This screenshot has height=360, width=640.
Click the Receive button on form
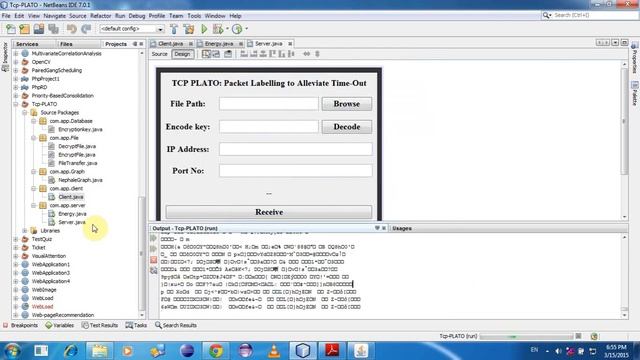[269, 212]
